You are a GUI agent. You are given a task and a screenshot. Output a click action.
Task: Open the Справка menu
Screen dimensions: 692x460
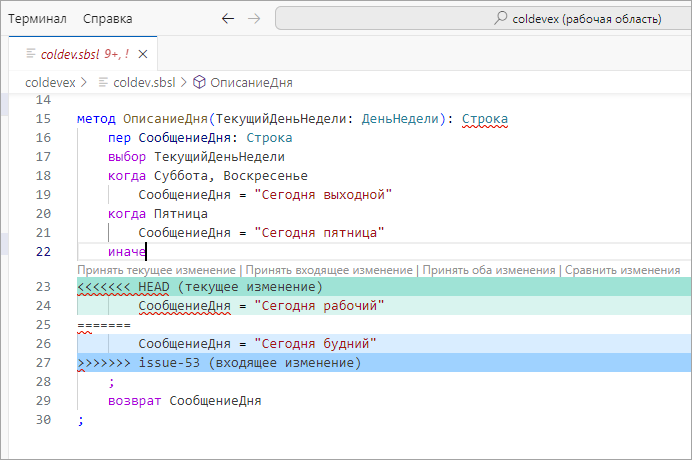107,19
